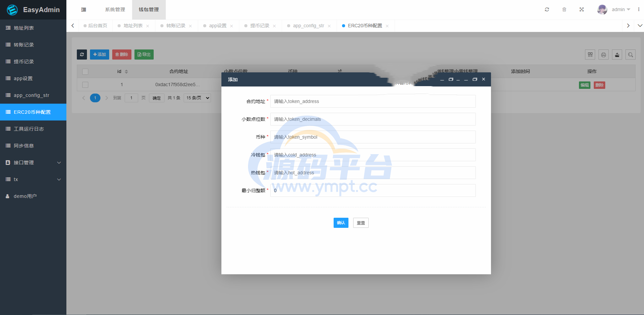Open 提币记录 in sidebar
The image size is (644, 315).
pos(33,62)
